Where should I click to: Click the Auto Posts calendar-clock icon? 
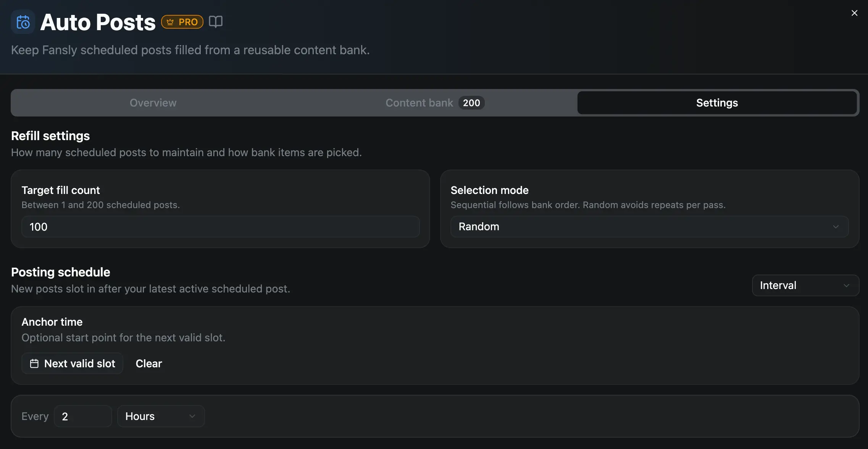(23, 22)
